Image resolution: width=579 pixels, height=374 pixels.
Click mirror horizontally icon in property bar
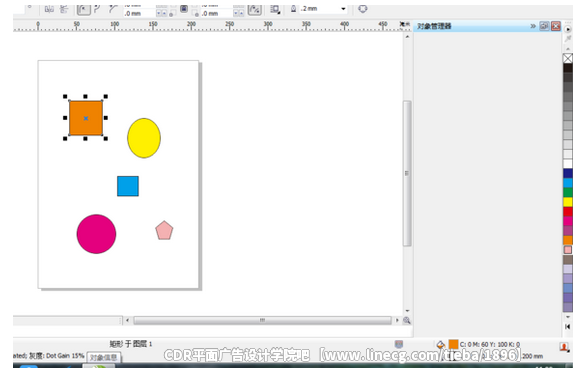49,8
